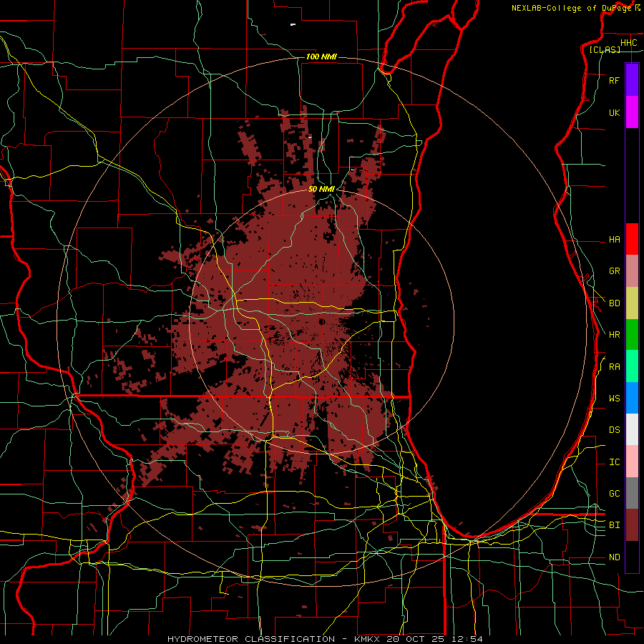Click the GC gray legend color swatch
644x644 pixels.
pos(632,493)
